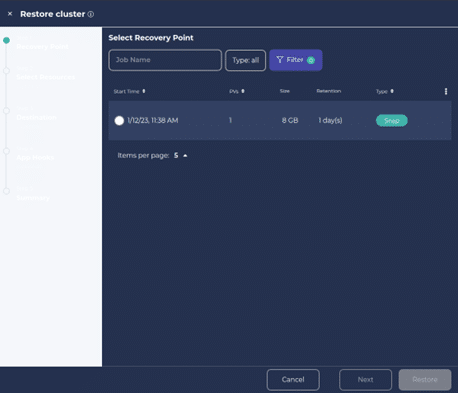
Task: Click the Retention column header
Action: pos(329,91)
